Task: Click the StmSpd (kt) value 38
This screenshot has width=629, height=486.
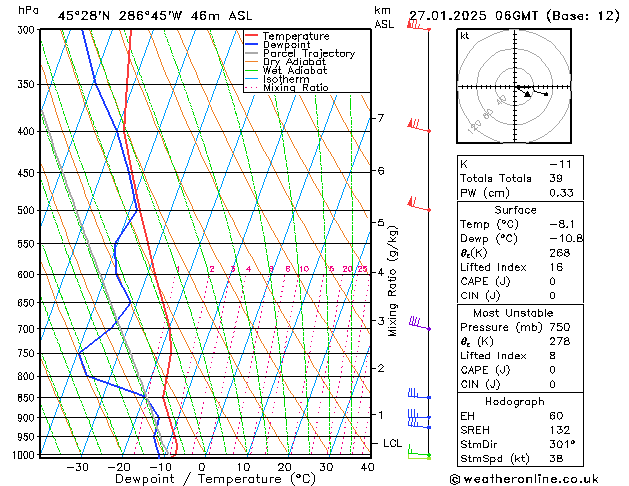Action: coord(556,458)
